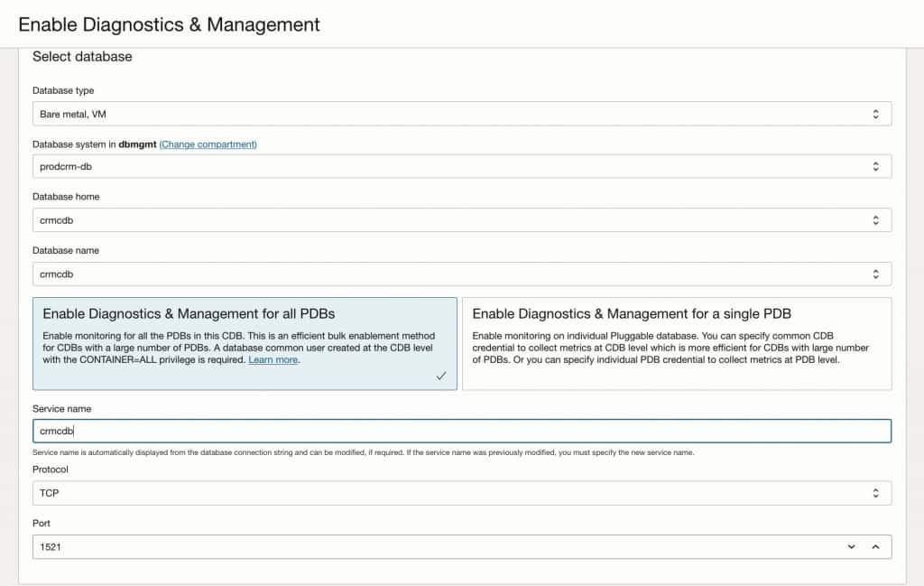Expand the TCP Protocol dropdown
This screenshot has width=924, height=586.
tap(451, 493)
